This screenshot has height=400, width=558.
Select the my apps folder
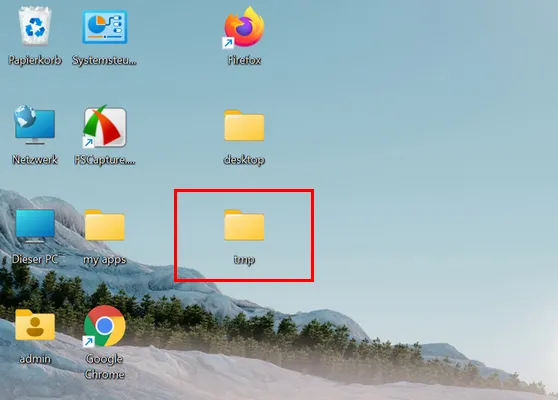(x=105, y=225)
